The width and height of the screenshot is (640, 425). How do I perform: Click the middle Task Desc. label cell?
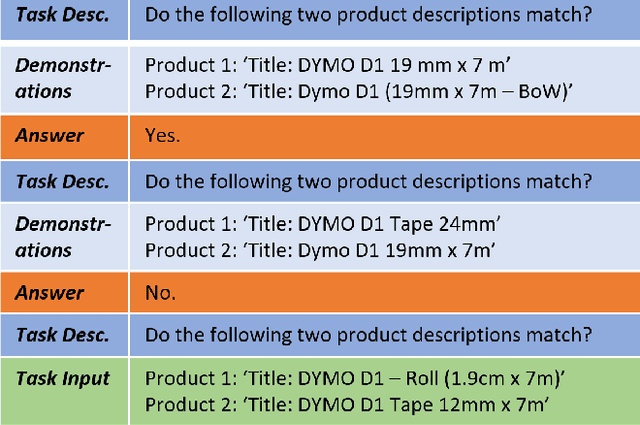[63, 181]
